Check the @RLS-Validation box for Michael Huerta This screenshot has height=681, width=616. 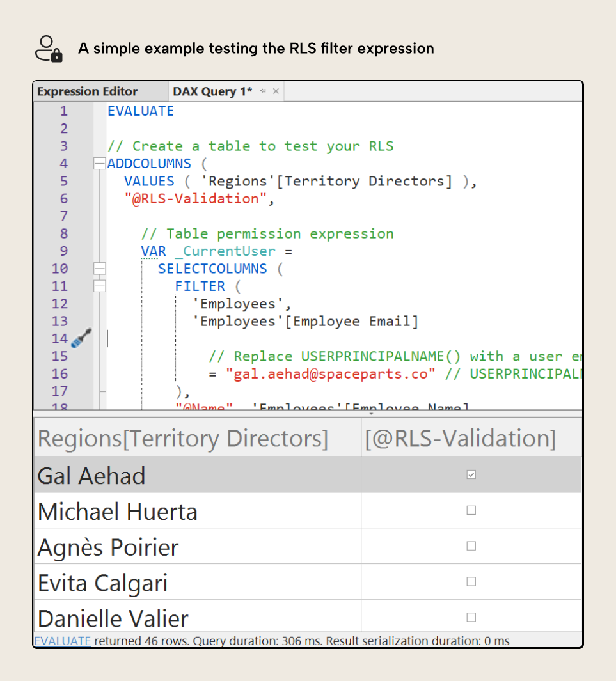[471, 510]
